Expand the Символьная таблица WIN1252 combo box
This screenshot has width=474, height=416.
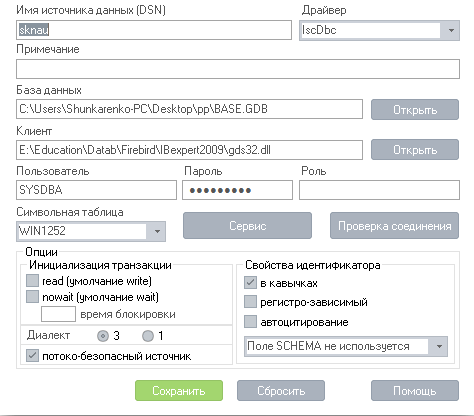pos(157,231)
